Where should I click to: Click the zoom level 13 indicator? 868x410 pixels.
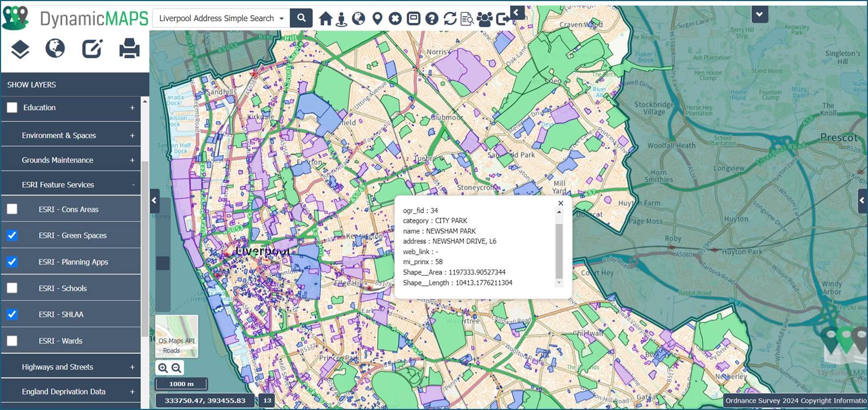[267, 400]
